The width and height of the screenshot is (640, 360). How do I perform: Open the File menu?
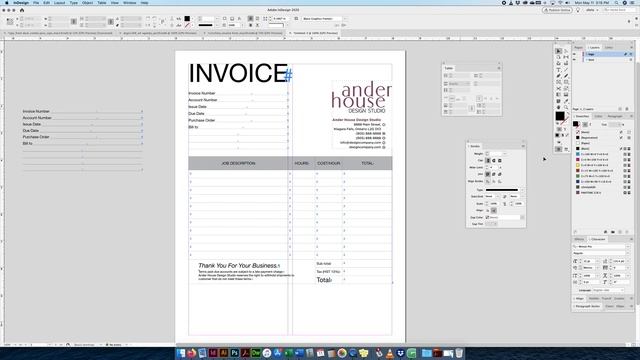(x=36, y=2)
